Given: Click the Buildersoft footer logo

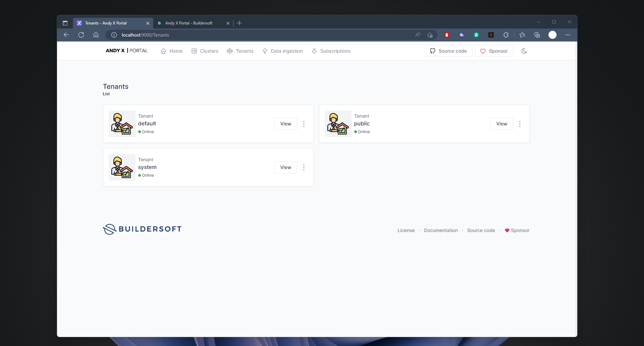Looking at the screenshot, I should pyautogui.click(x=142, y=229).
